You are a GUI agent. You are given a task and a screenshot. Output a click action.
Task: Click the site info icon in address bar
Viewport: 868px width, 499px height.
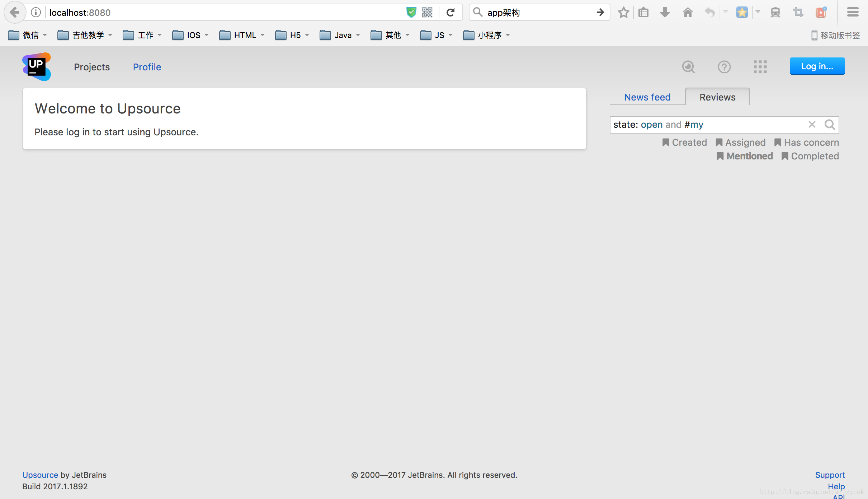point(36,13)
